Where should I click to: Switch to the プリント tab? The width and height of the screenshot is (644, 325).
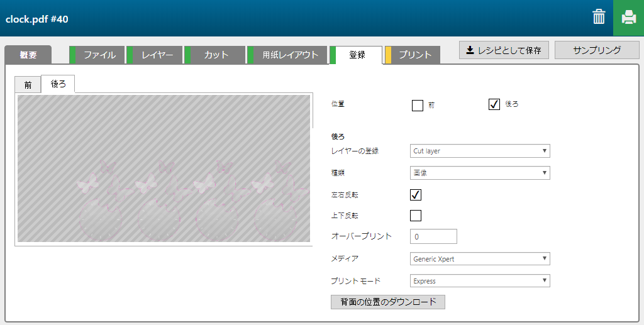pos(415,55)
